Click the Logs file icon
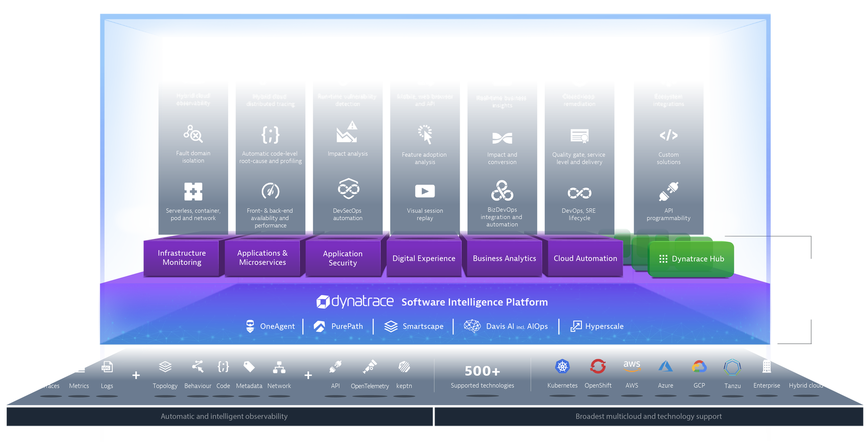Viewport: 868px width, 442px height. (x=106, y=367)
